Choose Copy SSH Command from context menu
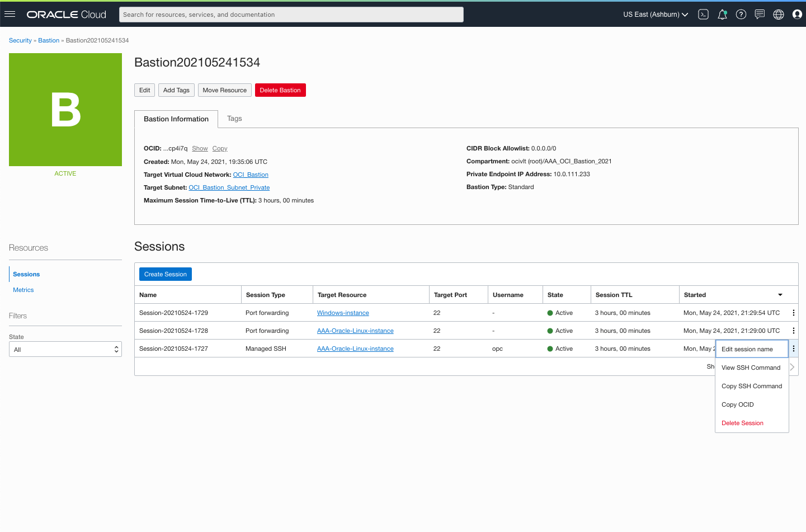Image resolution: width=806 pixels, height=532 pixels. (x=751, y=386)
